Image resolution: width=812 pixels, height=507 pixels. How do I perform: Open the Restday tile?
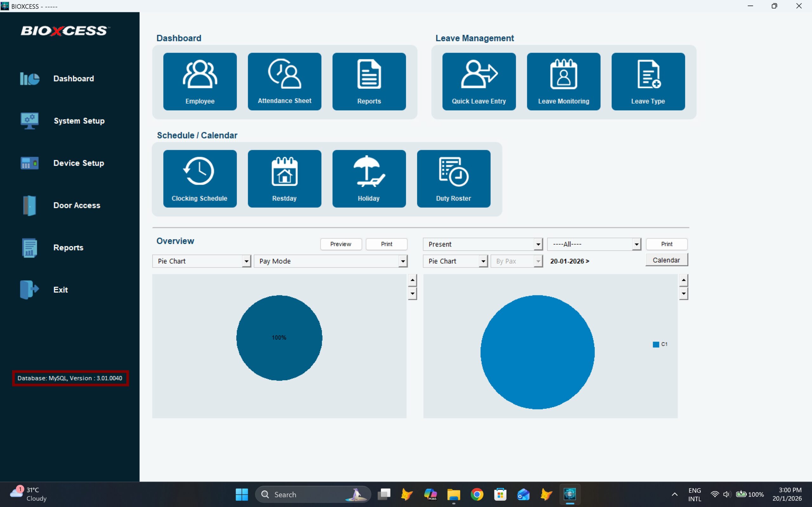click(285, 178)
